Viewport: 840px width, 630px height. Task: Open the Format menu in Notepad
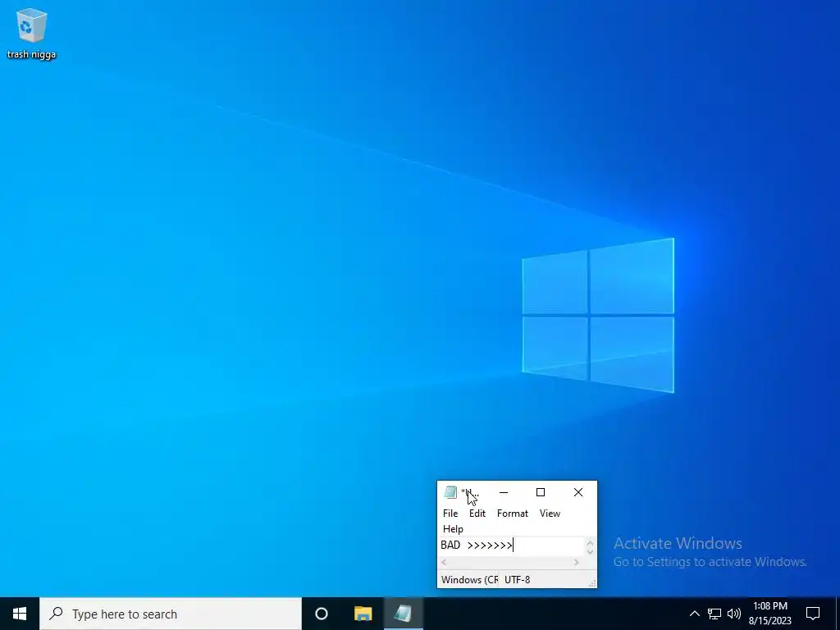pyautogui.click(x=512, y=514)
